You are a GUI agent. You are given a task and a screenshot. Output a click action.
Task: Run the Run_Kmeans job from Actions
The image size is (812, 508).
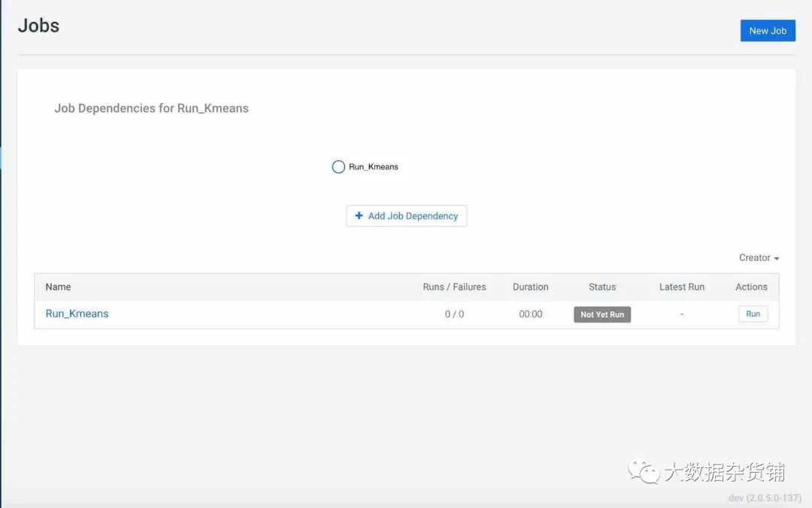(x=753, y=314)
